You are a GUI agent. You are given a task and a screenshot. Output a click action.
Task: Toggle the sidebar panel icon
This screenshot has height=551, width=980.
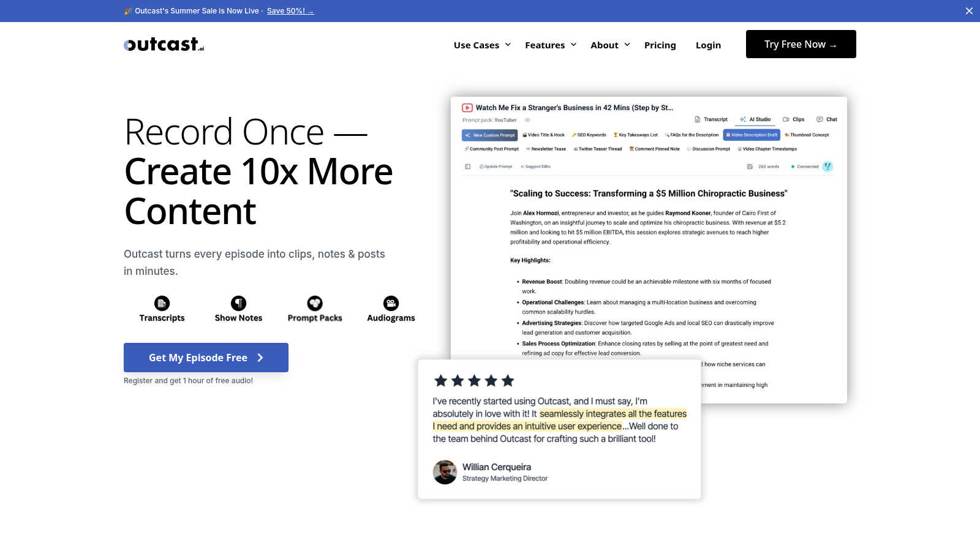(468, 167)
